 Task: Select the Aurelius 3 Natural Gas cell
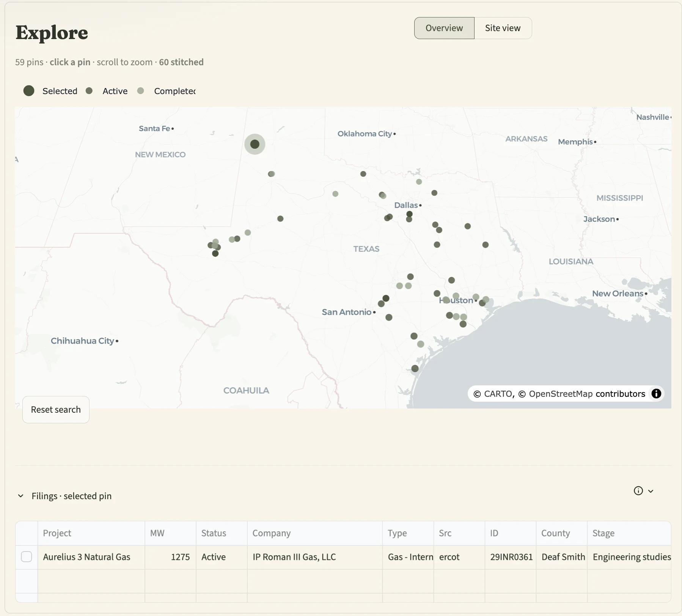91,557
